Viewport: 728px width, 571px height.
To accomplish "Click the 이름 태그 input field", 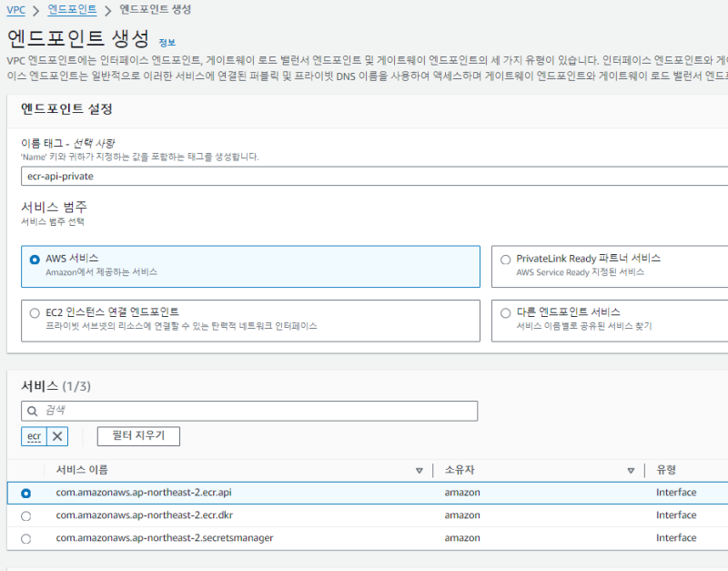I will click(364, 176).
